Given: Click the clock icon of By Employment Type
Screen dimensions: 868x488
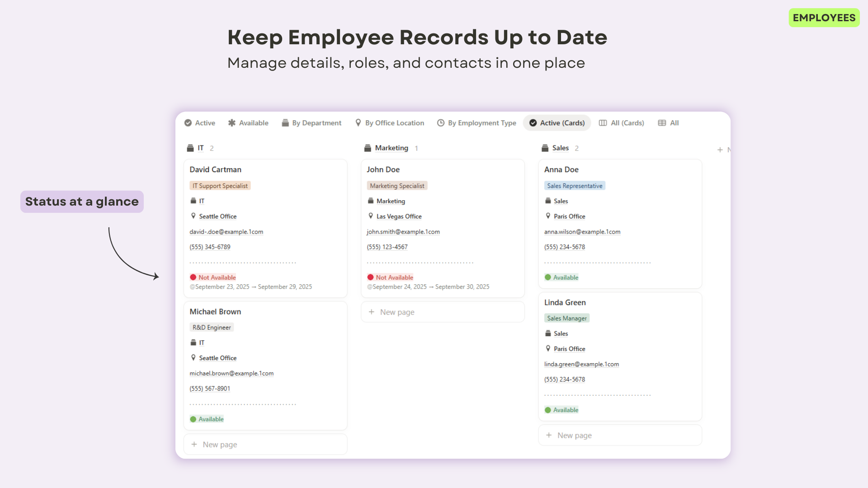Looking at the screenshot, I should 441,123.
